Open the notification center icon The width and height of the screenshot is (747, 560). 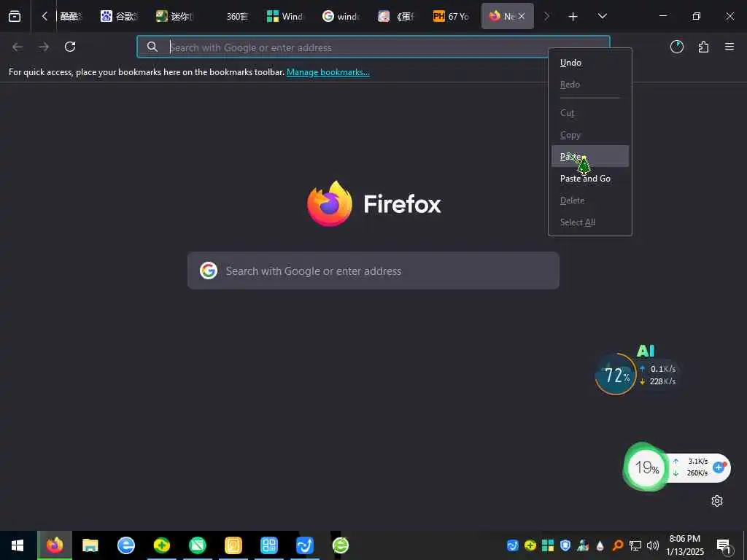(x=724, y=545)
